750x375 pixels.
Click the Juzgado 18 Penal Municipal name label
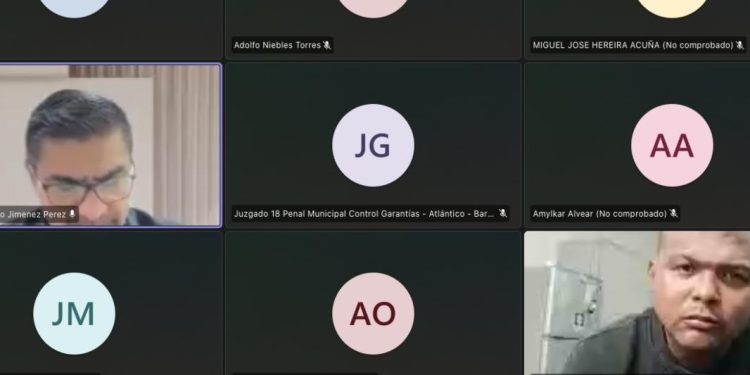(364, 214)
